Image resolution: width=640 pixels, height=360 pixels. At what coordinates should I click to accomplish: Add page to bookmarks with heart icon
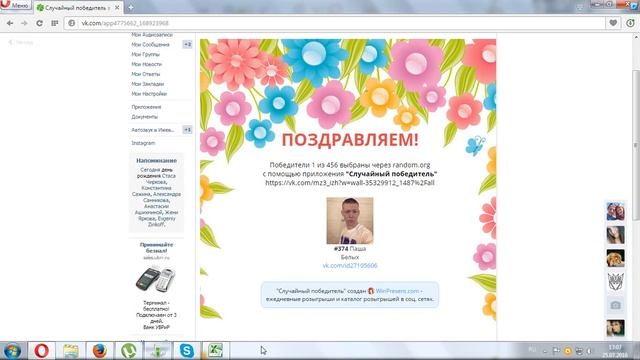point(613,23)
